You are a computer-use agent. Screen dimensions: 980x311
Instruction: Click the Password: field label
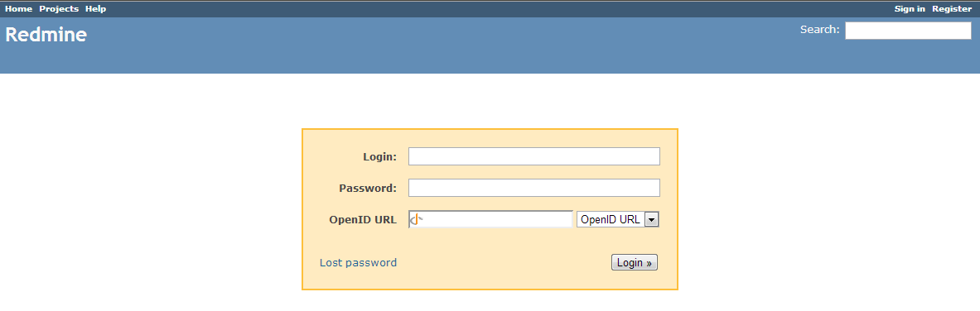click(x=368, y=188)
